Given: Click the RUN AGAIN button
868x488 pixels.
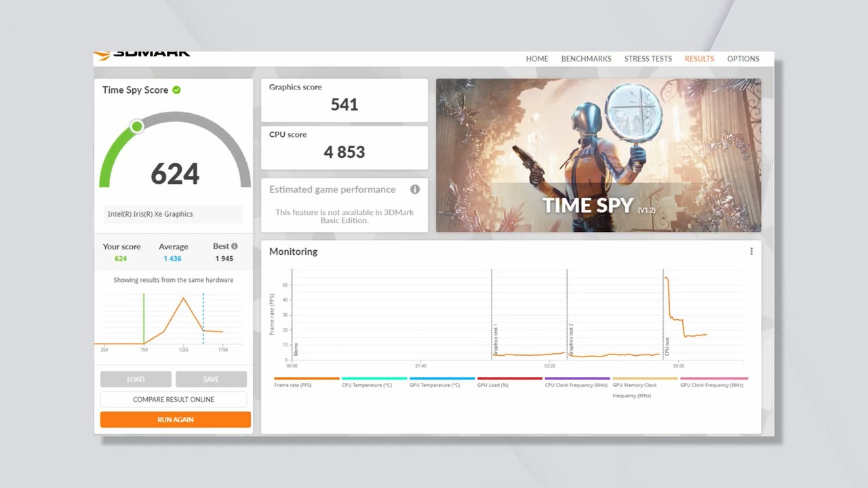Looking at the screenshot, I should click(x=176, y=420).
